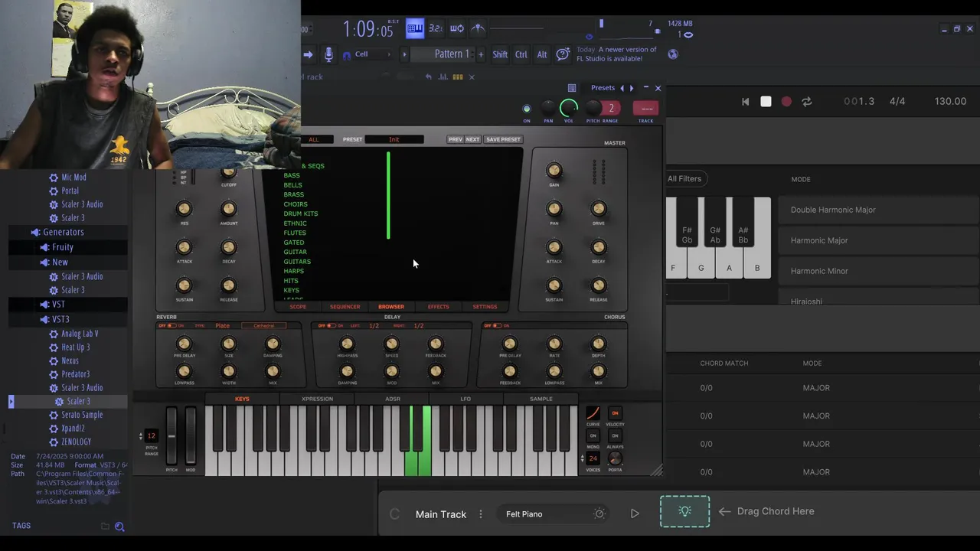980x551 pixels.
Task: Click the countdown before recording icon
Action: pos(436,29)
